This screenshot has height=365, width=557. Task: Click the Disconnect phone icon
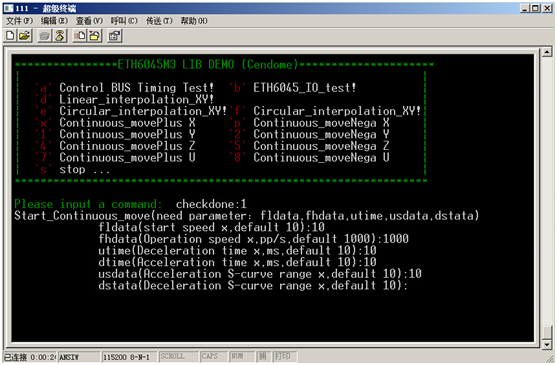(60, 36)
